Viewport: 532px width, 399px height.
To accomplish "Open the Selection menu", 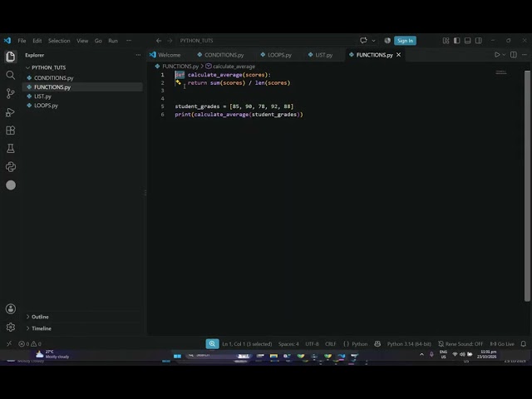I will coord(59,41).
